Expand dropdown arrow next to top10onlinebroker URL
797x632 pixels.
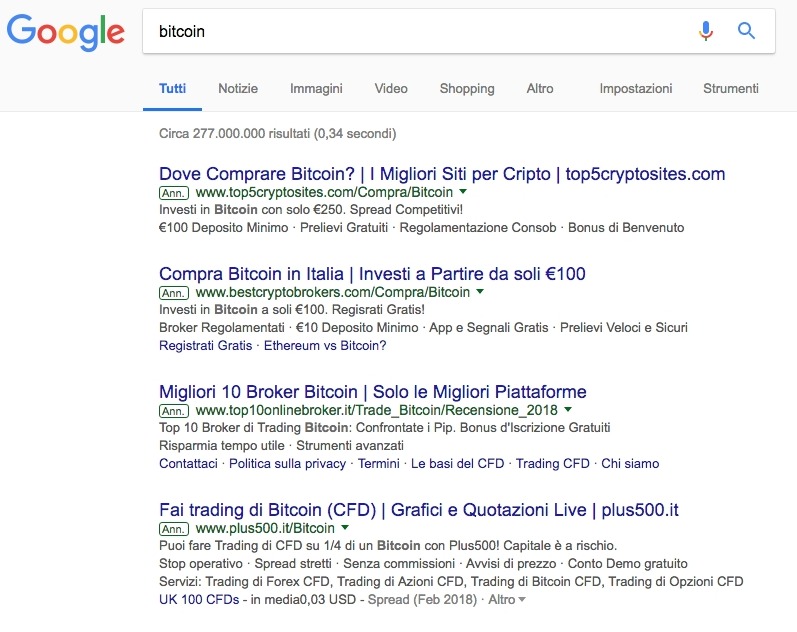pos(568,410)
